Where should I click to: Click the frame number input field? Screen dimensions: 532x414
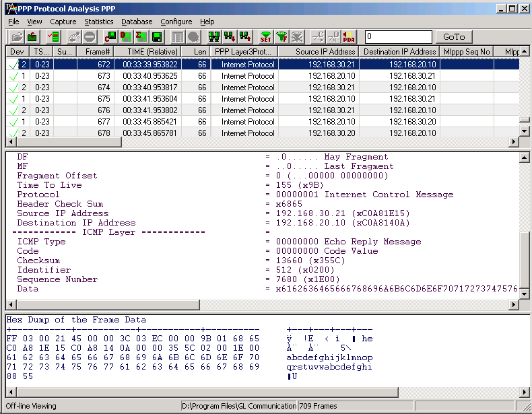click(398, 36)
